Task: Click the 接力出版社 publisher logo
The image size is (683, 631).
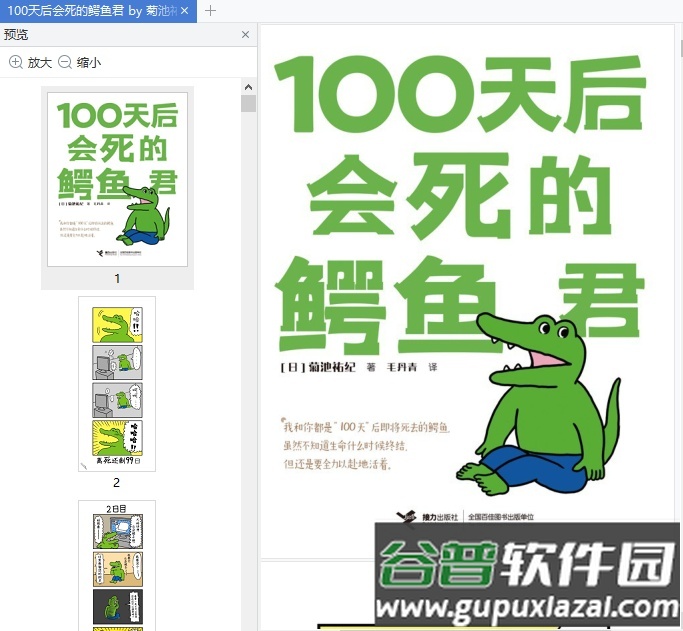Action: click(x=426, y=517)
